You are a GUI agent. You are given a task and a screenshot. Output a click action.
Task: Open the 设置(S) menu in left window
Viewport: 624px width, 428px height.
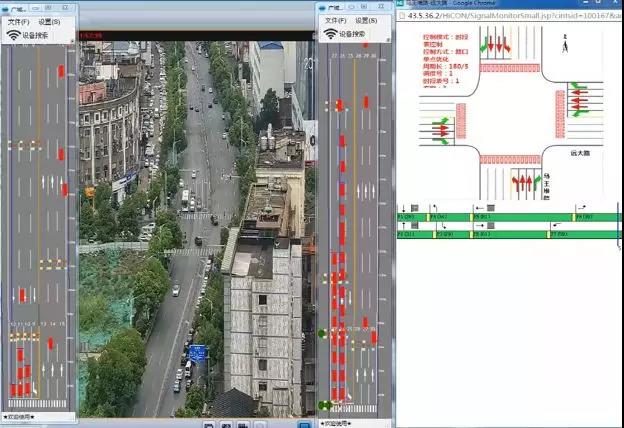[49, 21]
